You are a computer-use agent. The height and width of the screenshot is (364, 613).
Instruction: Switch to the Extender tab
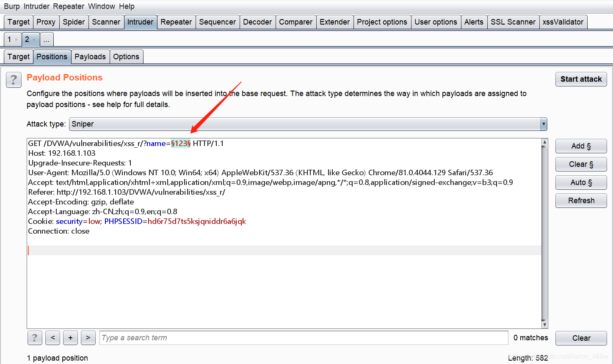click(335, 22)
